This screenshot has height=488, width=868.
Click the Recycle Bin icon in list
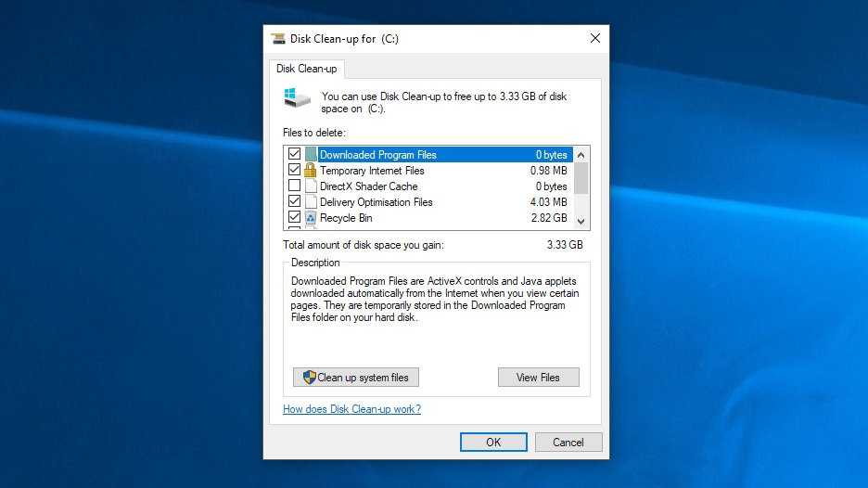311,218
